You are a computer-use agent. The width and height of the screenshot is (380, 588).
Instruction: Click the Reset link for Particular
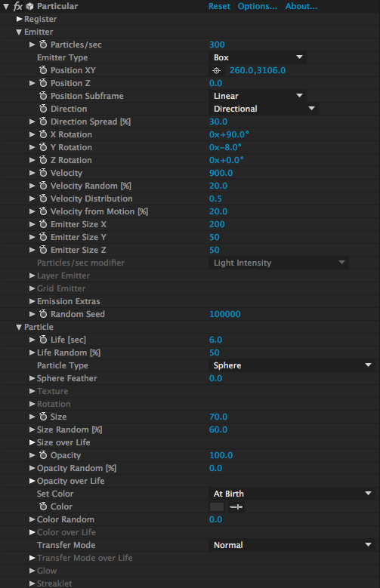[219, 6]
